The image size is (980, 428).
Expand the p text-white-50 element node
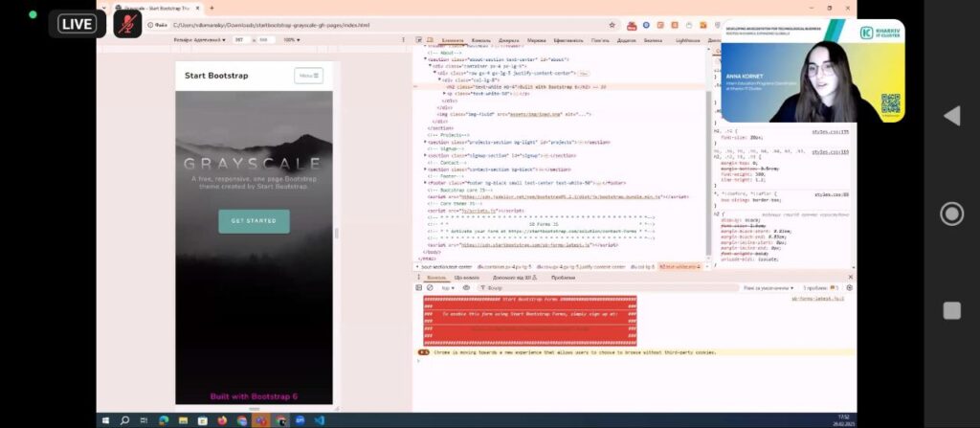point(445,93)
